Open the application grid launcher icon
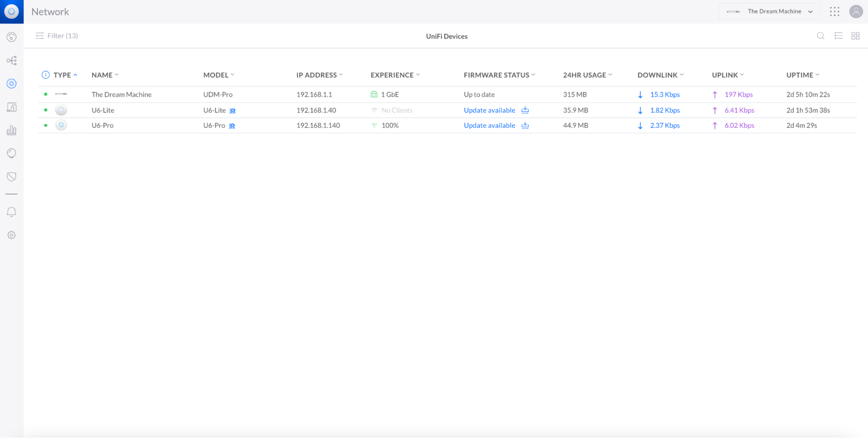 coord(834,12)
